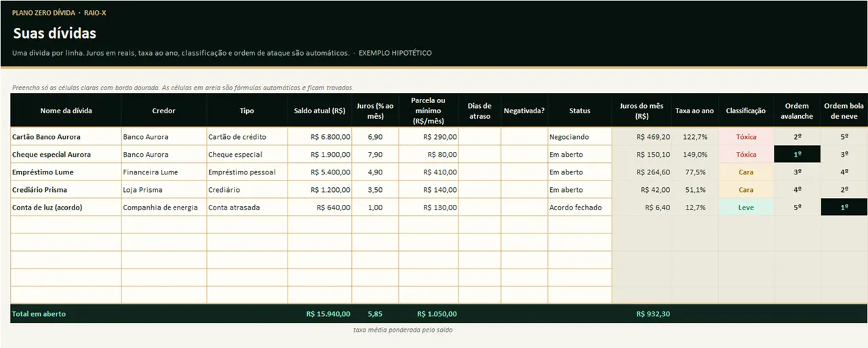Click the month interest value "R$ 150,10"

click(642, 154)
